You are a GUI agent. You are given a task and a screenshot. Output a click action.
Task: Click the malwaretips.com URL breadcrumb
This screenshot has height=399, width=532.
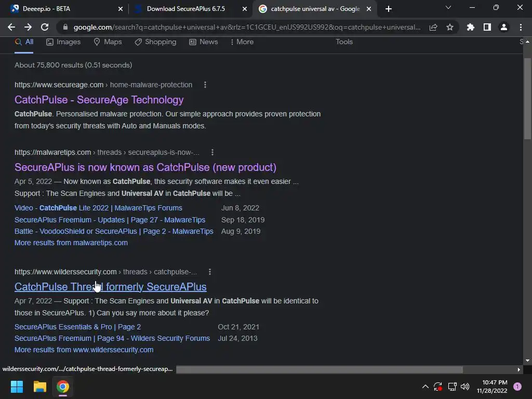click(107, 152)
